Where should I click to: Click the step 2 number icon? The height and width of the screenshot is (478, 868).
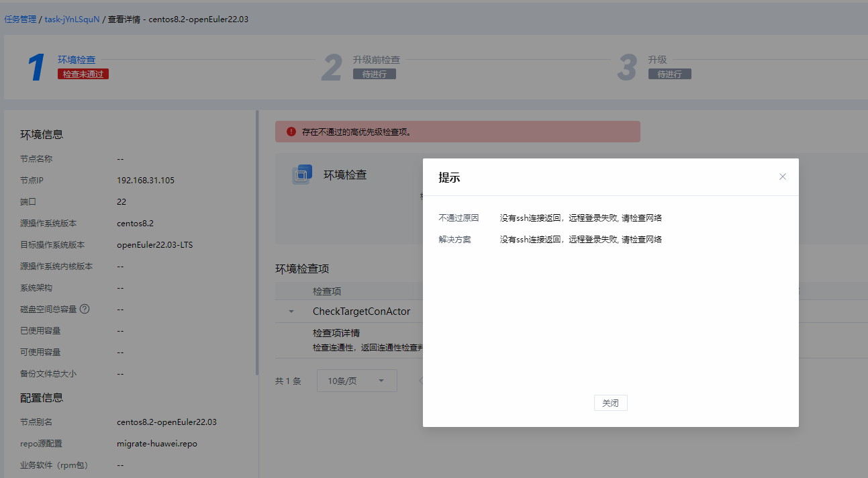[x=332, y=68]
